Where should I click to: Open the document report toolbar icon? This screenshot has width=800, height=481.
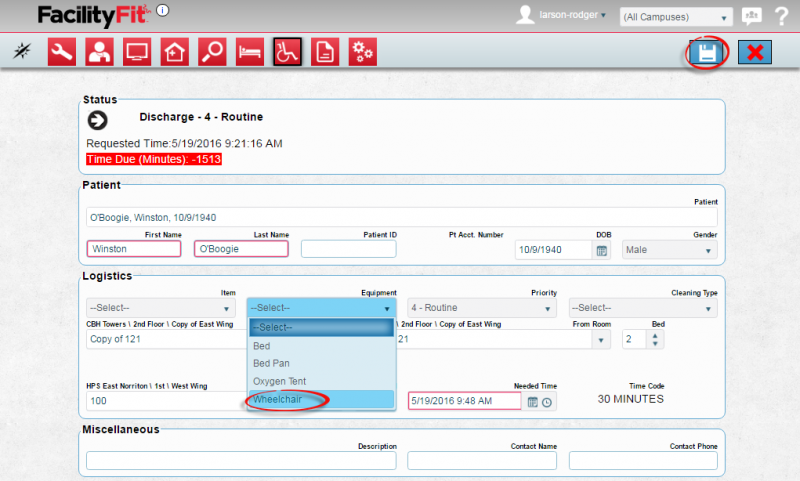coord(325,52)
